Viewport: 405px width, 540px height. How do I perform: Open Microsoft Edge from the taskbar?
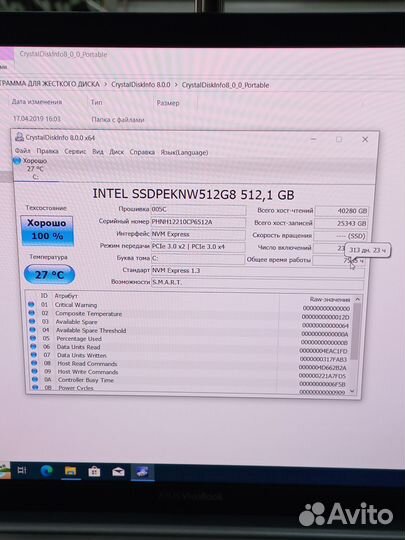[x=46, y=471]
